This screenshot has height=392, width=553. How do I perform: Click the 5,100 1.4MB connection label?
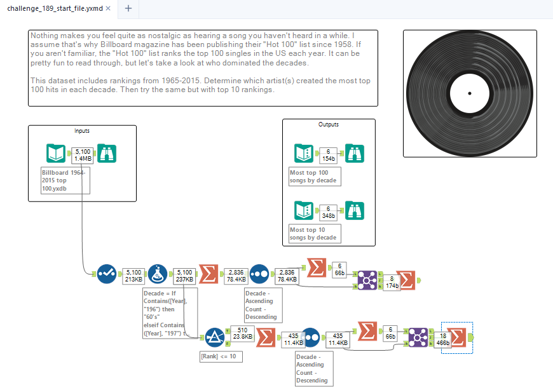pyautogui.click(x=83, y=155)
